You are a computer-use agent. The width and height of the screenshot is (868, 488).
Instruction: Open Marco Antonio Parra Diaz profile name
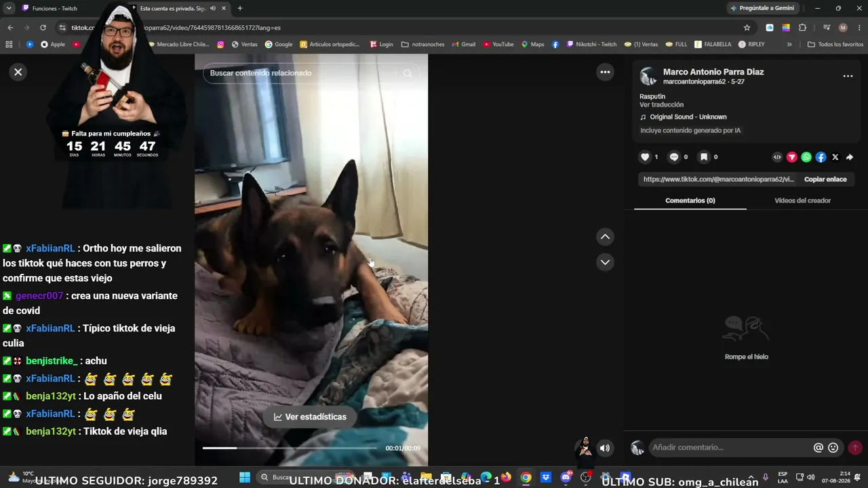point(713,72)
